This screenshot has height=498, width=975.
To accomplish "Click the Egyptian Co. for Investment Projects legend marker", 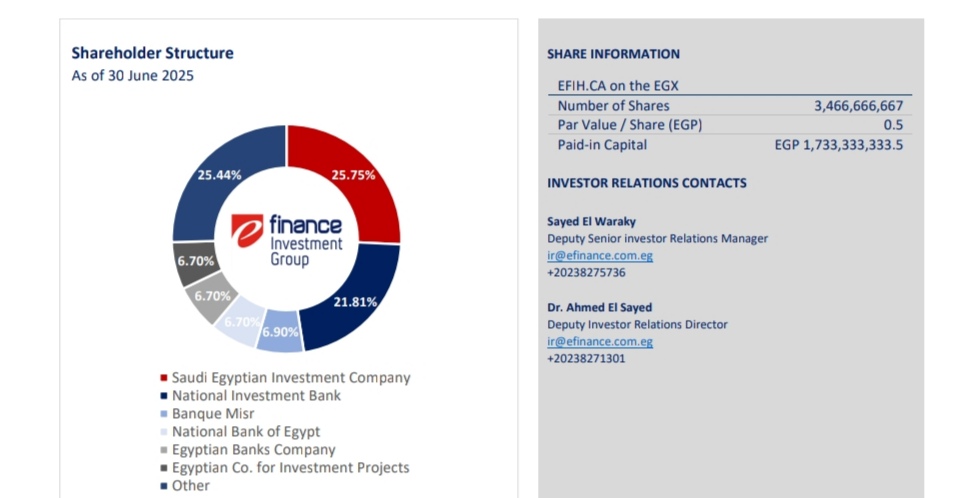I will (164, 468).
